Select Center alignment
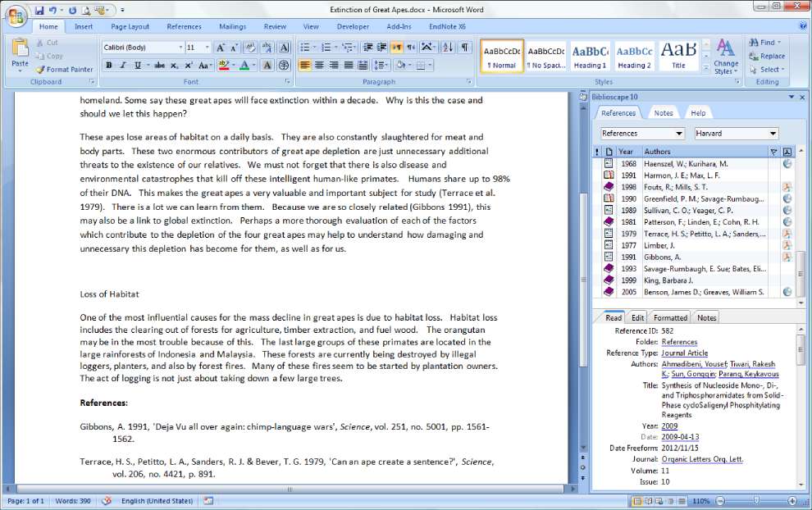 click(x=320, y=66)
